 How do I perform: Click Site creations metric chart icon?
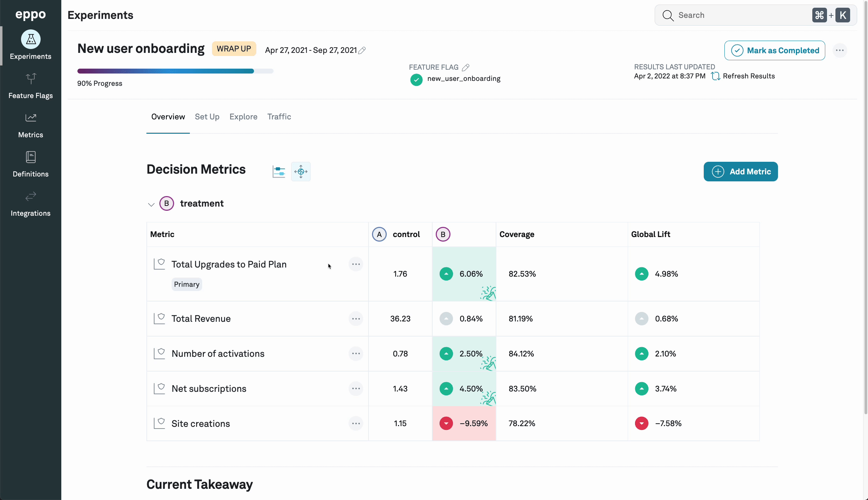click(x=159, y=423)
